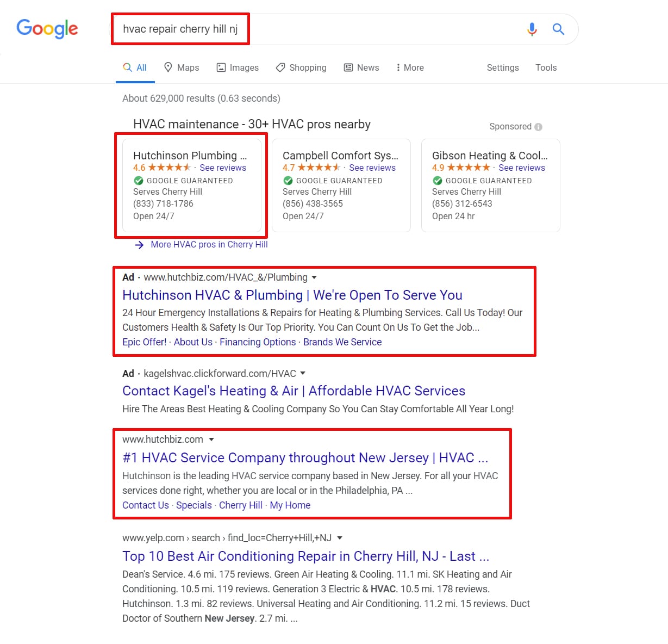Image resolution: width=668 pixels, height=644 pixels.
Task: Start voice search with the microphone icon
Action: tap(532, 29)
